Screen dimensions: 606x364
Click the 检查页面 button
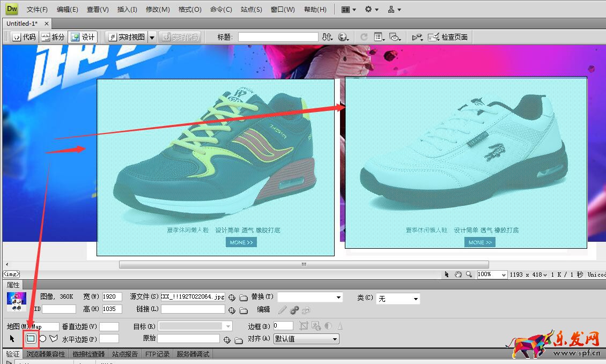448,37
